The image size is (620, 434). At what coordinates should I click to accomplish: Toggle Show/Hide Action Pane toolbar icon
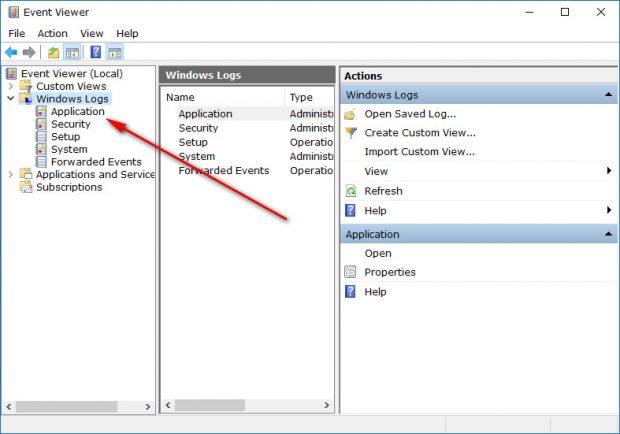(115, 52)
